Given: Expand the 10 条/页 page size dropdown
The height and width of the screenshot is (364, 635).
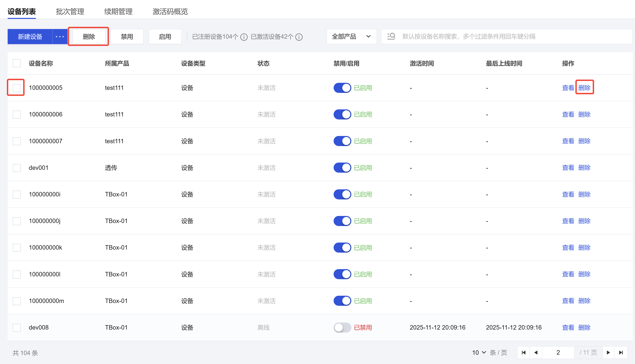Looking at the screenshot, I should [479, 353].
